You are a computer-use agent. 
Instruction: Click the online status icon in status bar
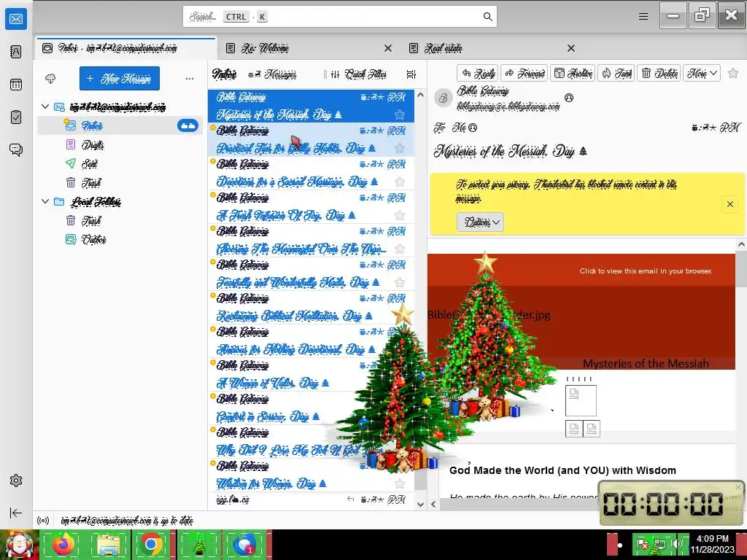click(43, 521)
